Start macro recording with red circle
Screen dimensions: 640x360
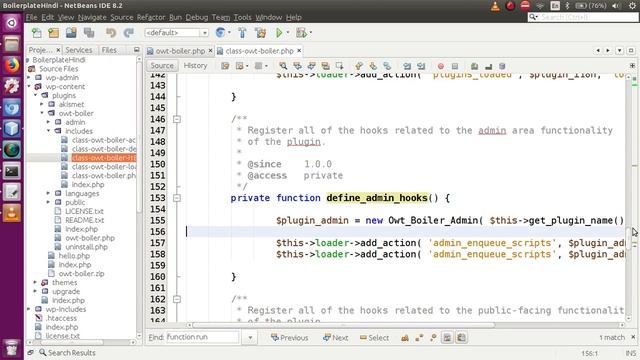click(441, 66)
